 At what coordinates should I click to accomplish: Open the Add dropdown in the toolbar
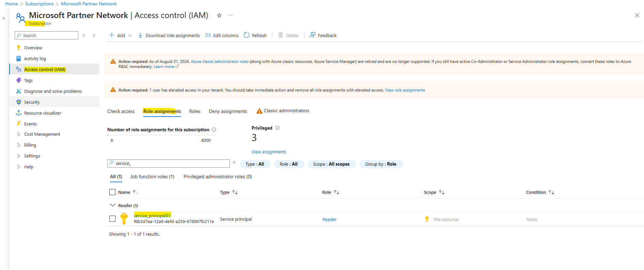121,35
